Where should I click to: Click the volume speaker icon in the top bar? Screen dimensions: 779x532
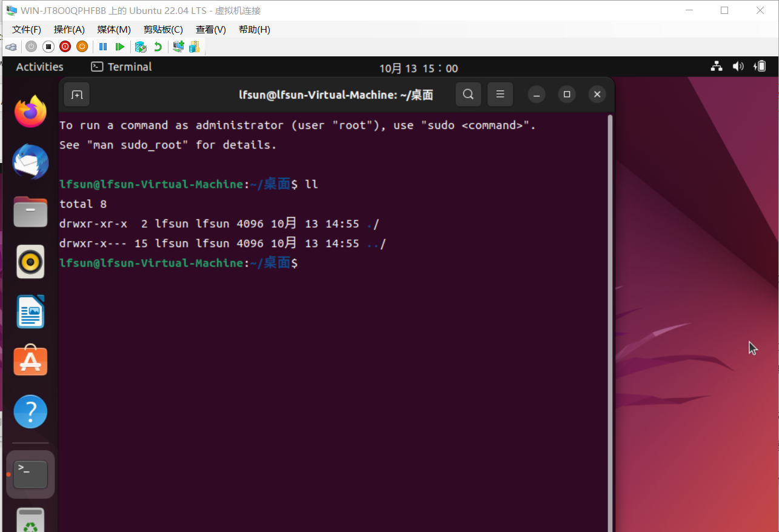pyautogui.click(x=738, y=67)
